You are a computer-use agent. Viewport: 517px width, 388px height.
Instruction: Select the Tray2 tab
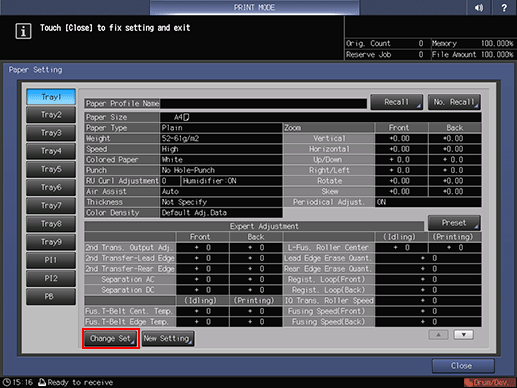click(x=51, y=115)
